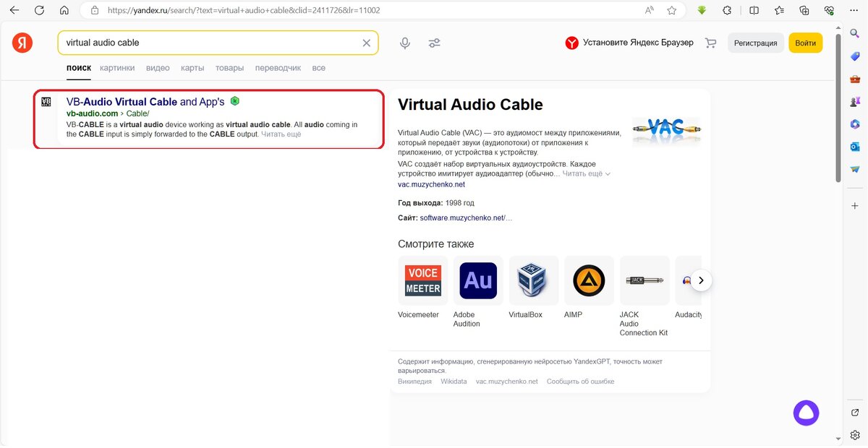Screen dimensions: 868x448
Task: Open link in sidebar icon near bottom
Action: [855, 412]
